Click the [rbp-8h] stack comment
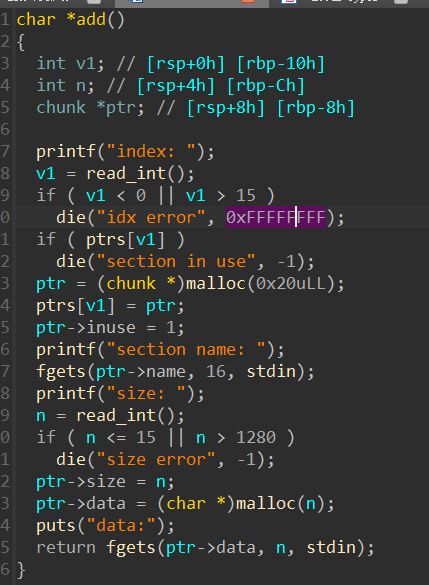Screen dimensions: 429x585 coord(316,107)
